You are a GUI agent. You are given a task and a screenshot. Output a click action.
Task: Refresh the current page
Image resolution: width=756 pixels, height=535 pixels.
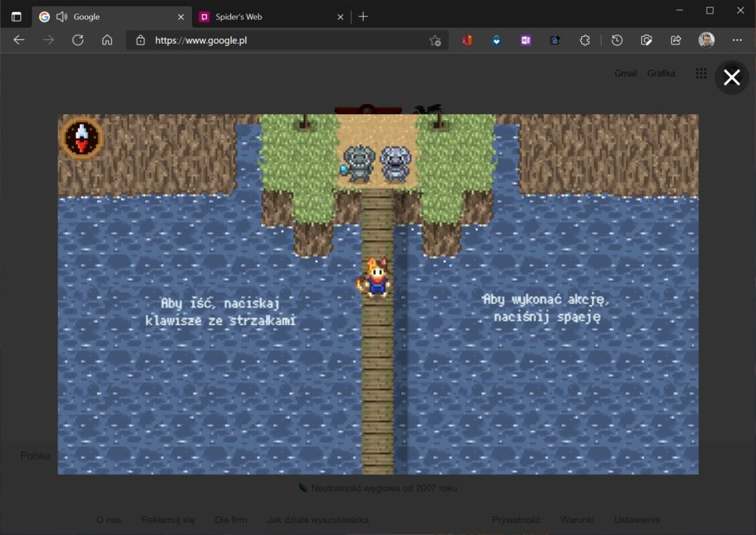78,40
